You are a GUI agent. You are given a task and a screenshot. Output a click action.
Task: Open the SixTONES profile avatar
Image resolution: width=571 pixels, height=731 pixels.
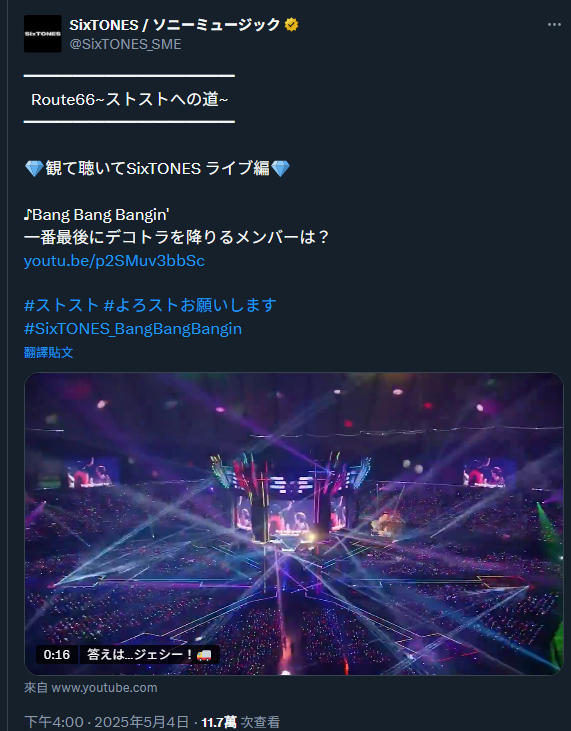click(x=42, y=34)
